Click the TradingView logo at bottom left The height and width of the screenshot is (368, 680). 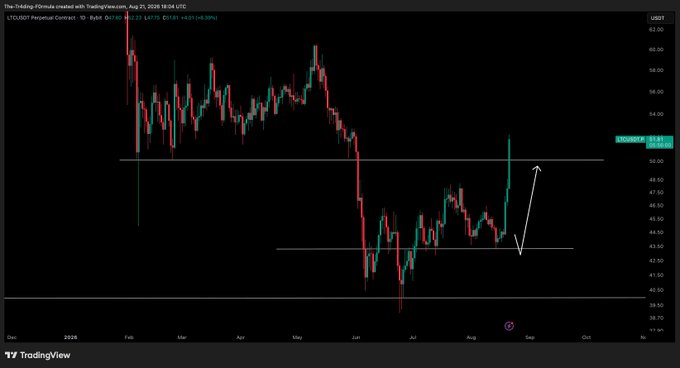[38, 355]
